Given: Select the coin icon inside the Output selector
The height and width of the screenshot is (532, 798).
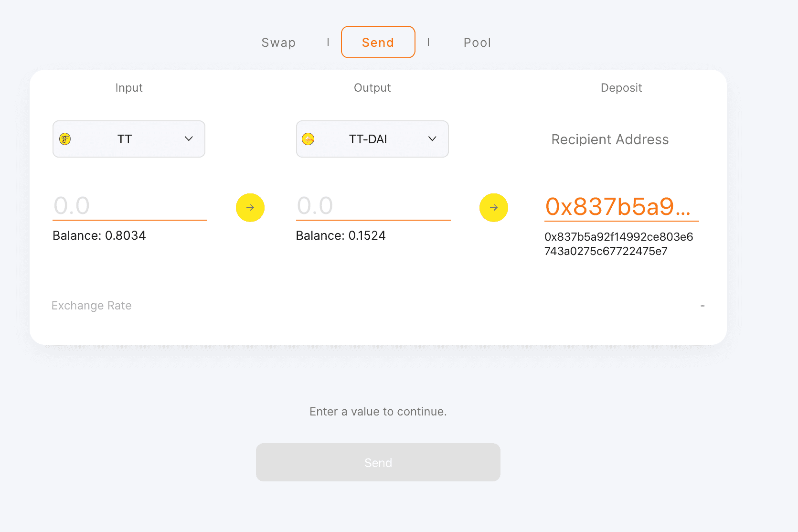Looking at the screenshot, I should [x=309, y=139].
